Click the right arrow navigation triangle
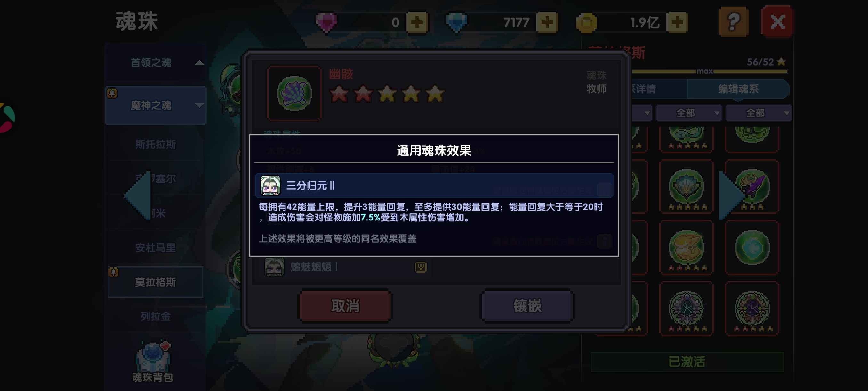This screenshot has width=868, height=391. 732,196
